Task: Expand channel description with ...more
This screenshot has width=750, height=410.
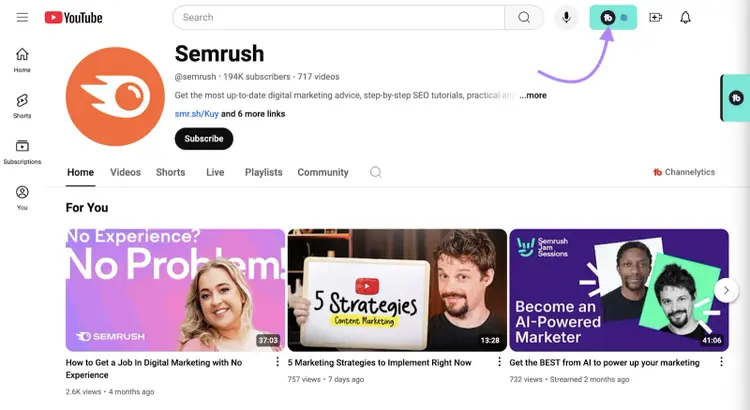Action: [x=533, y=95]
